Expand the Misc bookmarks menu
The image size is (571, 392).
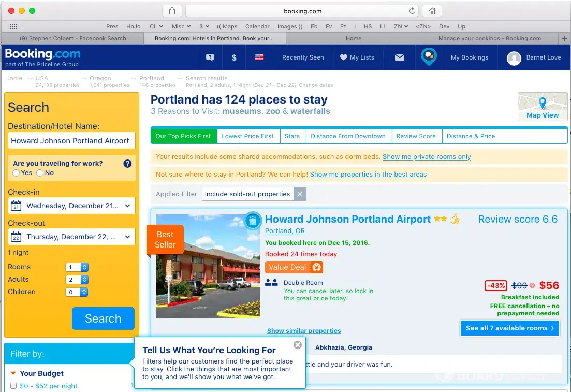coord(181,26)
